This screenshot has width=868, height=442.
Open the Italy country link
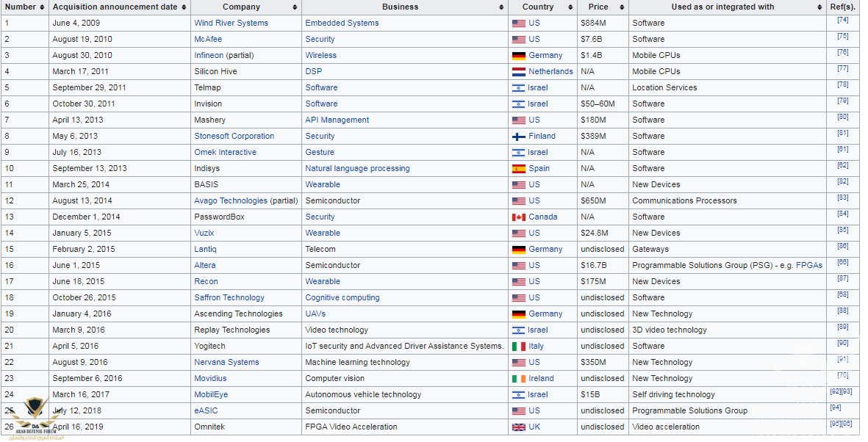coord(537,346)
